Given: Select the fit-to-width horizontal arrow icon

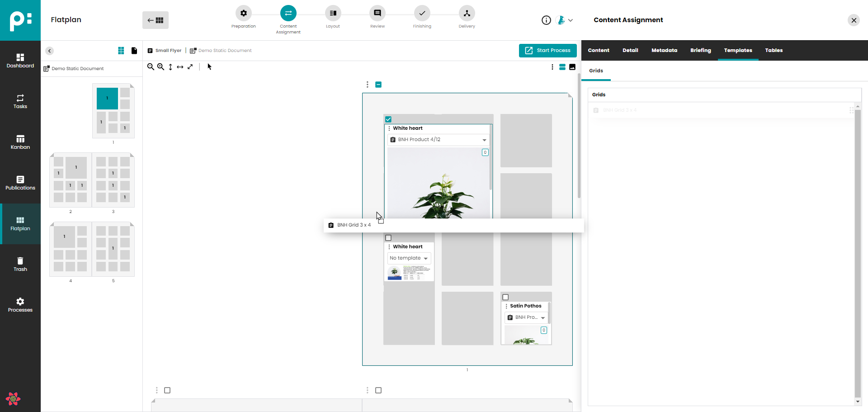Looking at the screenshot, I should coord(180,67).
